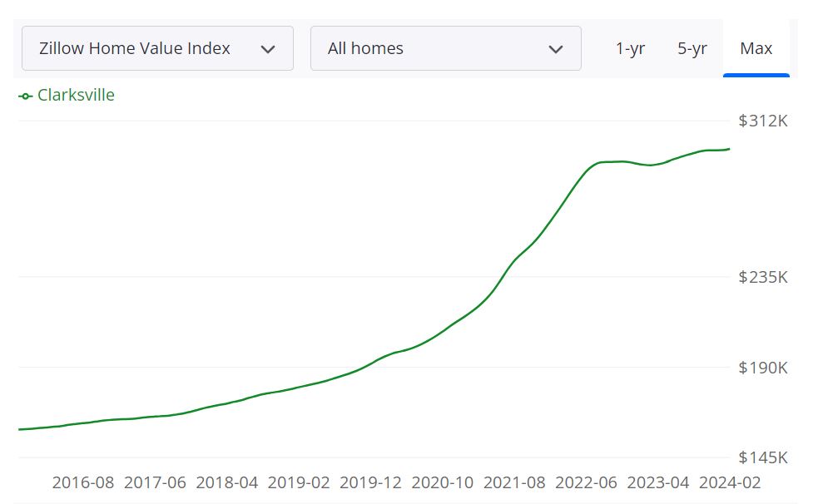Click the chevron on the All homes selector

click(x=556, y=48)
